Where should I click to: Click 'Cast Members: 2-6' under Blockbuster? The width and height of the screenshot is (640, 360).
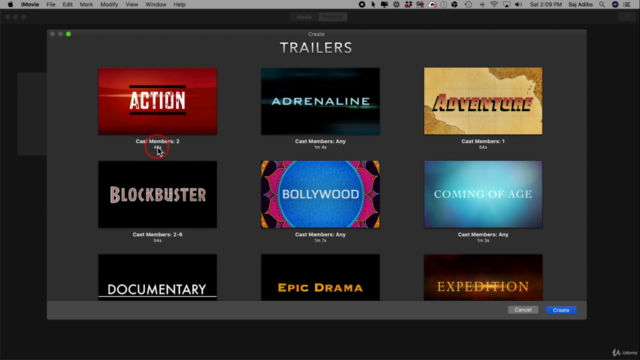[158, 235]
